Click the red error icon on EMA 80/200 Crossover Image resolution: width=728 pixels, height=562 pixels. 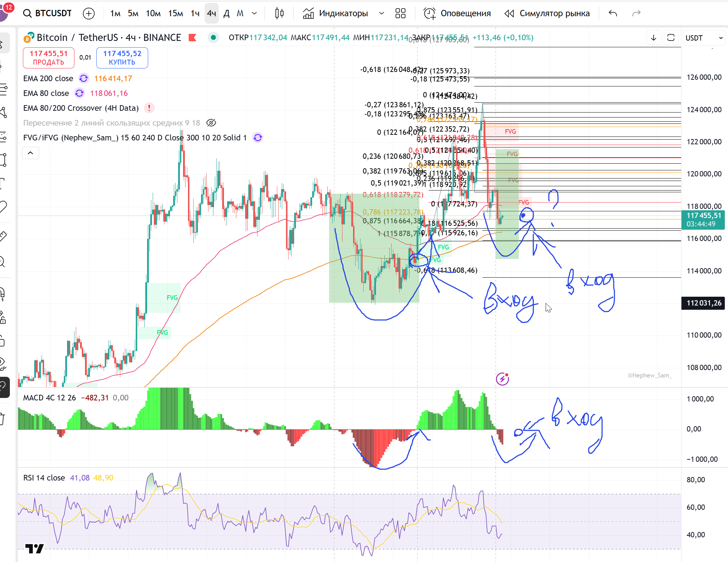pyautogui.click(x=149, y=108)
